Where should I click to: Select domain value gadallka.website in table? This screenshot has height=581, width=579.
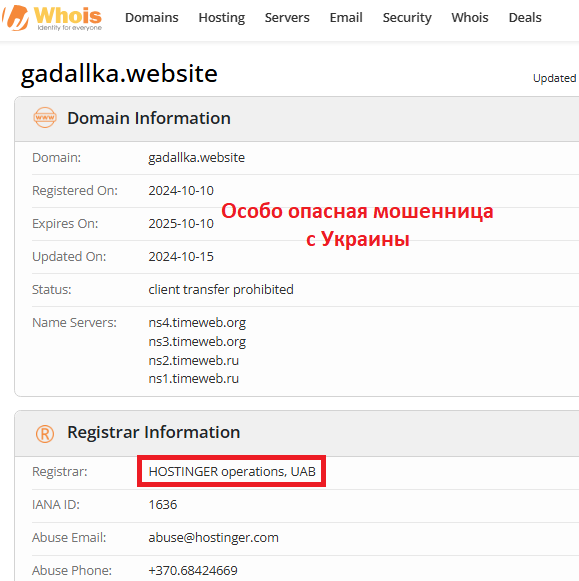(x=196, y=158)
